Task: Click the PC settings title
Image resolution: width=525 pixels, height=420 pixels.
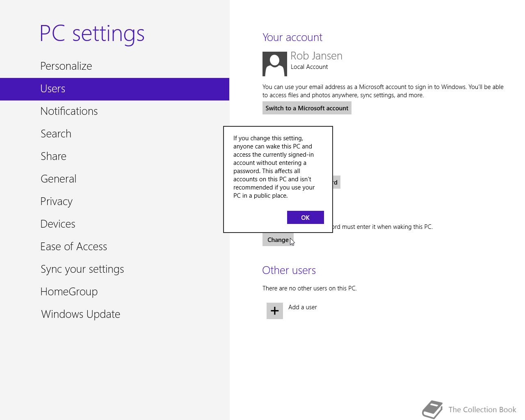Action: [x=92, y=33]
